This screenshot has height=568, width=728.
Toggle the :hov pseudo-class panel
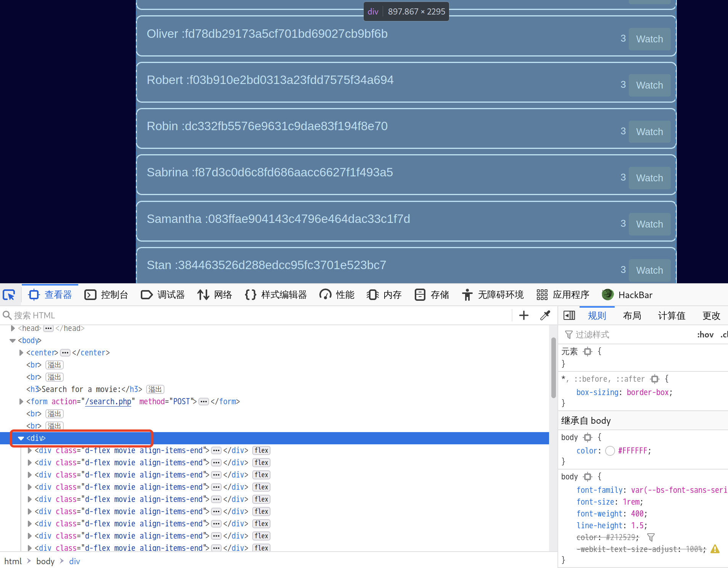tap(705, 335)
